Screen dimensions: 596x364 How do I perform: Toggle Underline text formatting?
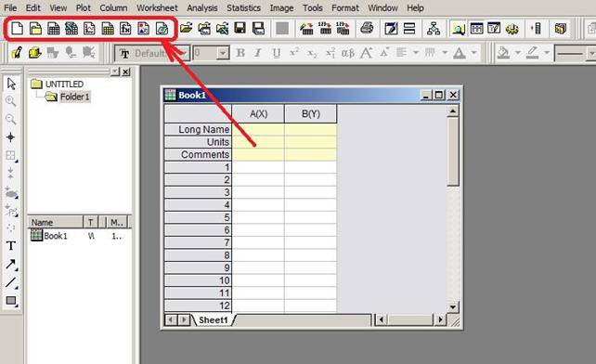click(x=277, y=53)
